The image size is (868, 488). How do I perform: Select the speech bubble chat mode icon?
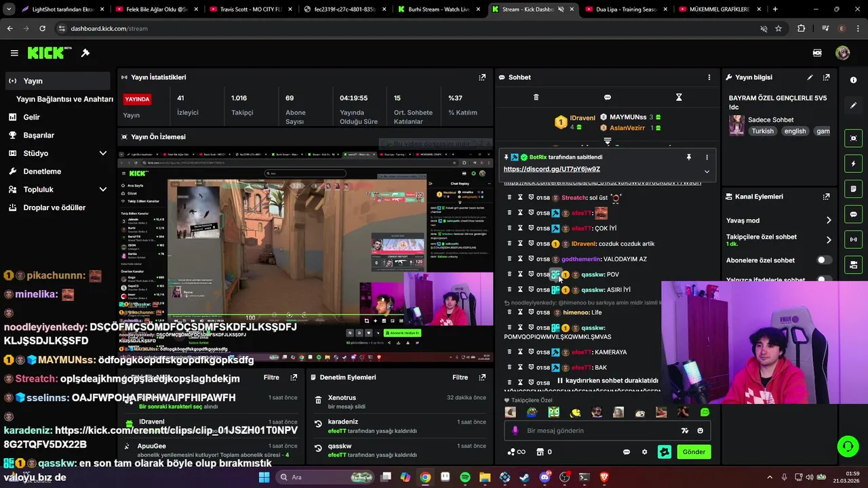607,97
